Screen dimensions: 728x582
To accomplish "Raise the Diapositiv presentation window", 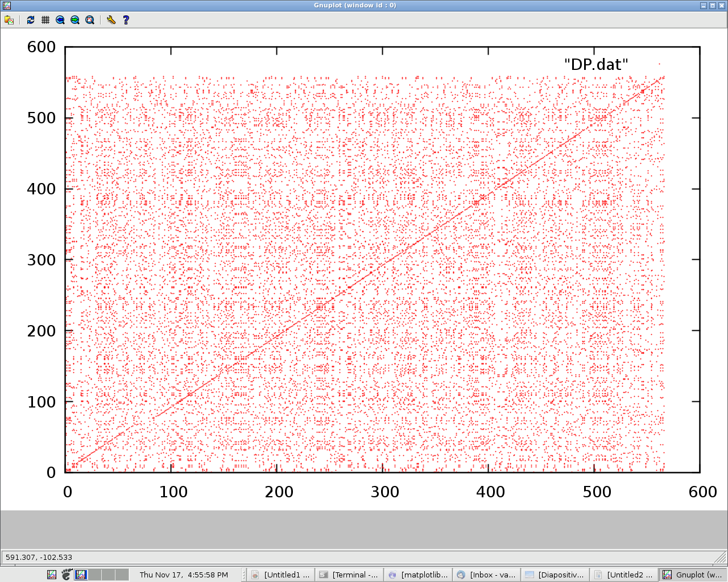I will pyautogui.click(x=555, y=574).
